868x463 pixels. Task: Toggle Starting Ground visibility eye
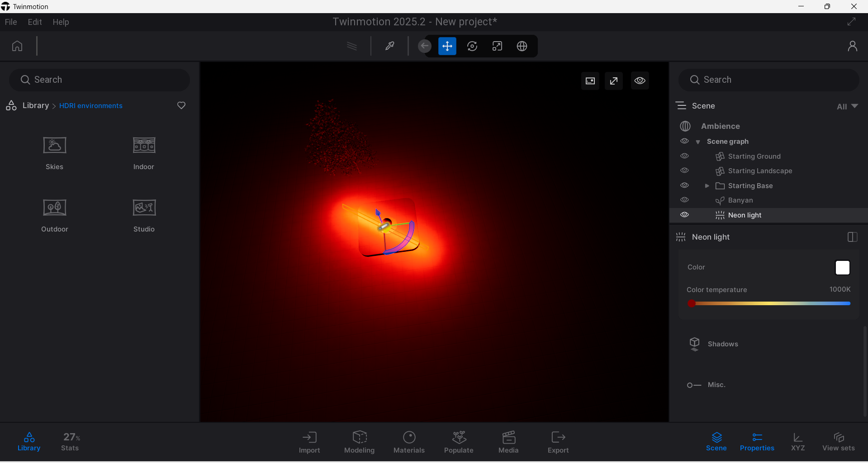(x=684, y=156)
